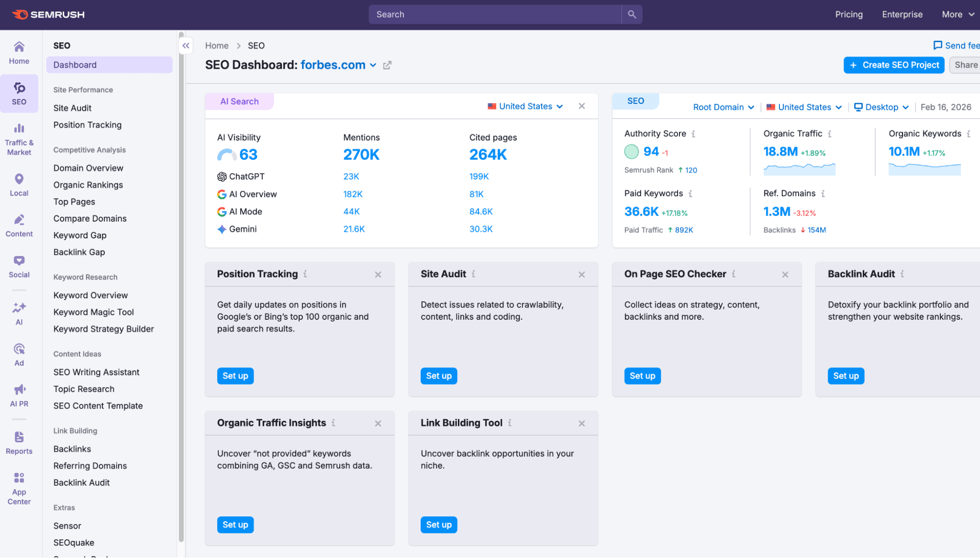Screen dimensions: 980x558
Task: Select the AI section icon
Action: pos(19,308)
